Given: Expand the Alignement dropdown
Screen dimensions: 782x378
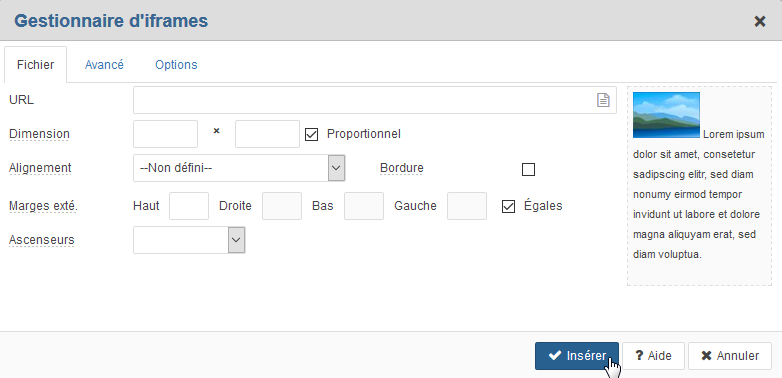Looking at the screenshot, I should (239, 168).
